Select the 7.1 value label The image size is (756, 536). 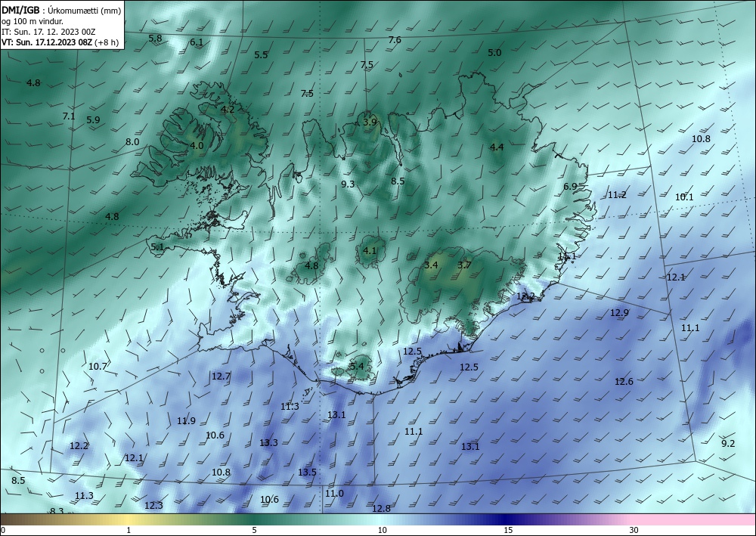click(69, 116)
